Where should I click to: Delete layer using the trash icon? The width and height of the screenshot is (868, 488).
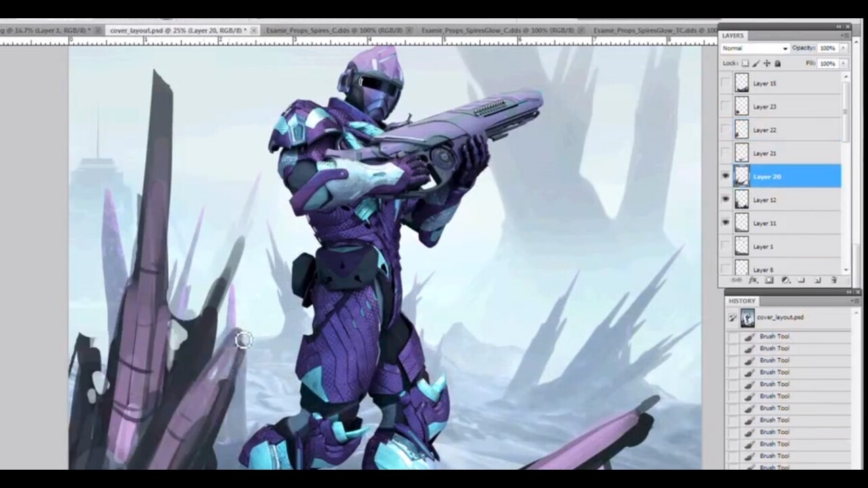(834, 281)
